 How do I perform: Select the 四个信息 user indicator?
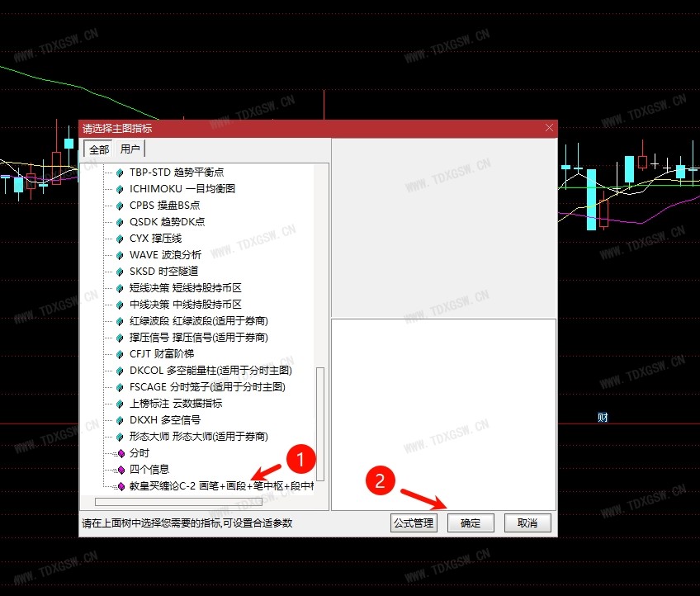point(149,470)
